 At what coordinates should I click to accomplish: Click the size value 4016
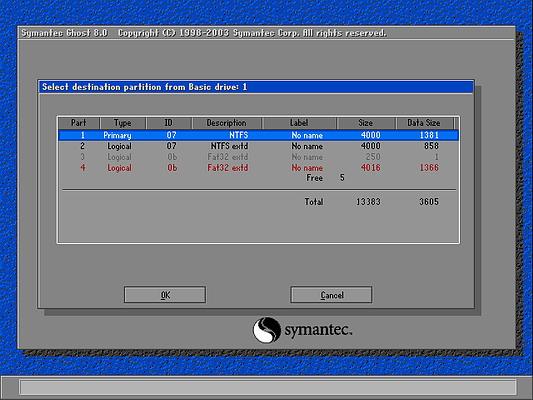coord(371,168)
